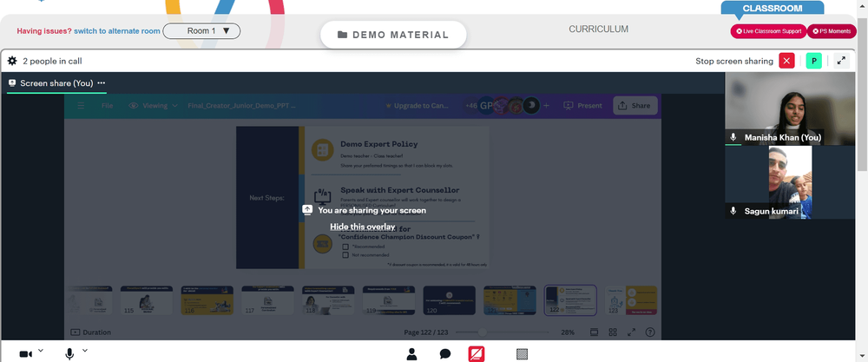868x362 pixels.
Task: Click Manisha Khan microphone indicator
Action: click(733, 137)
